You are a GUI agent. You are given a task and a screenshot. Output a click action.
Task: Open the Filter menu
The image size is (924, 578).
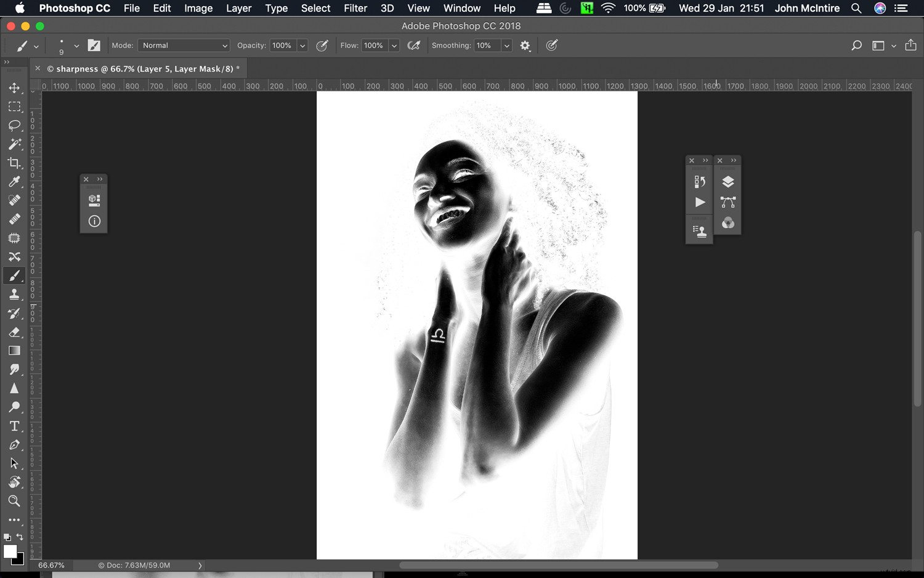(x=355, y=8)
